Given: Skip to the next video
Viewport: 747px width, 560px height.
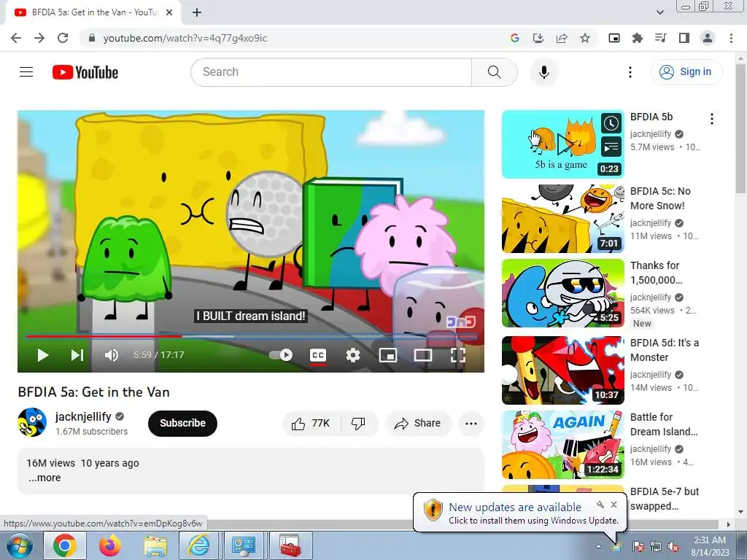Looking at the screenshot, I should [x=77, y=355].
